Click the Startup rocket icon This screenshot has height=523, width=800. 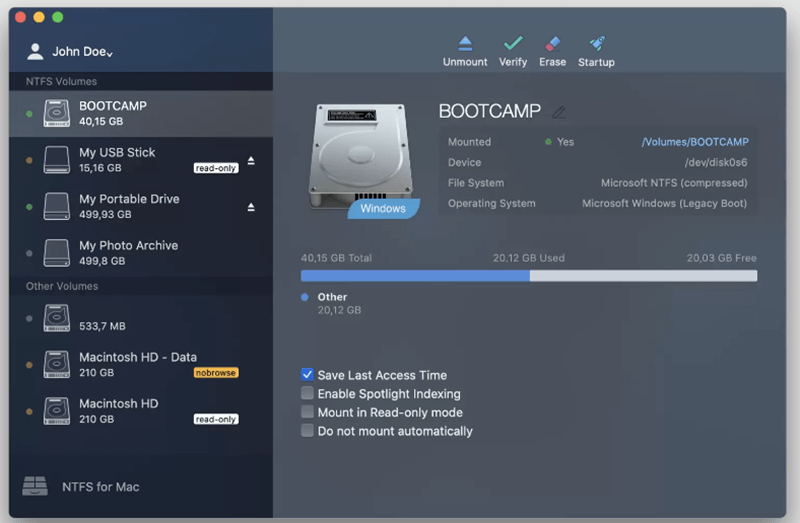596,44
